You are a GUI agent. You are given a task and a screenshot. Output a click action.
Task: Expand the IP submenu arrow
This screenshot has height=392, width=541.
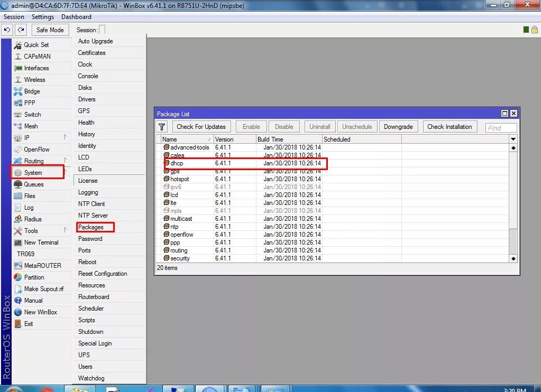point(66,137)
